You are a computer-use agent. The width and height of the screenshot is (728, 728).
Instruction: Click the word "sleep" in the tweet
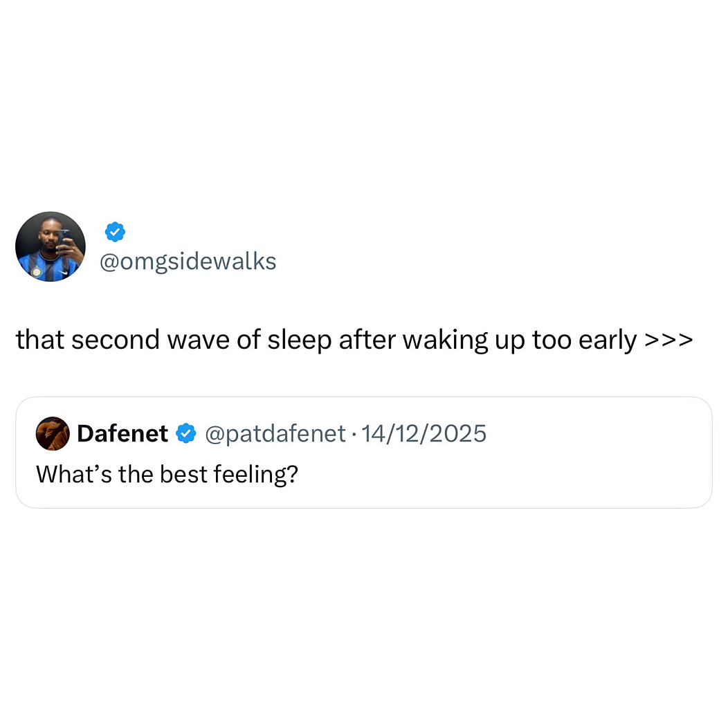(300, 340)
